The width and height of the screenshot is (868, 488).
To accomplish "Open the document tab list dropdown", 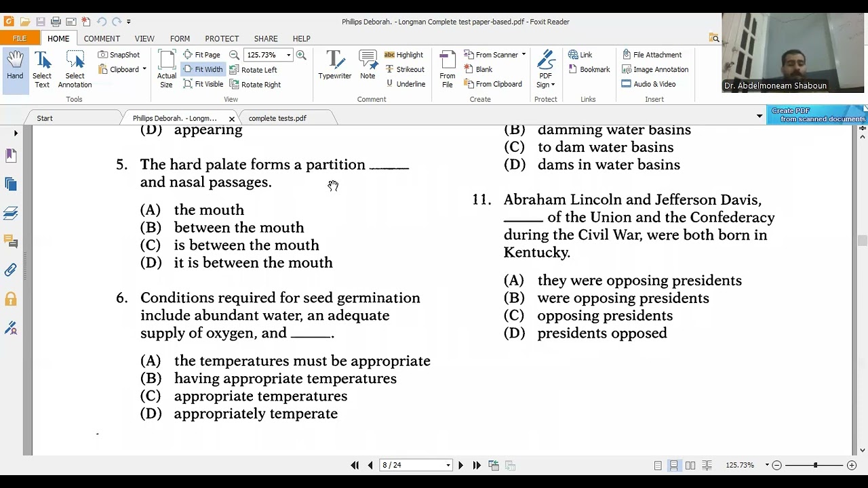I will tap(759, 117).
